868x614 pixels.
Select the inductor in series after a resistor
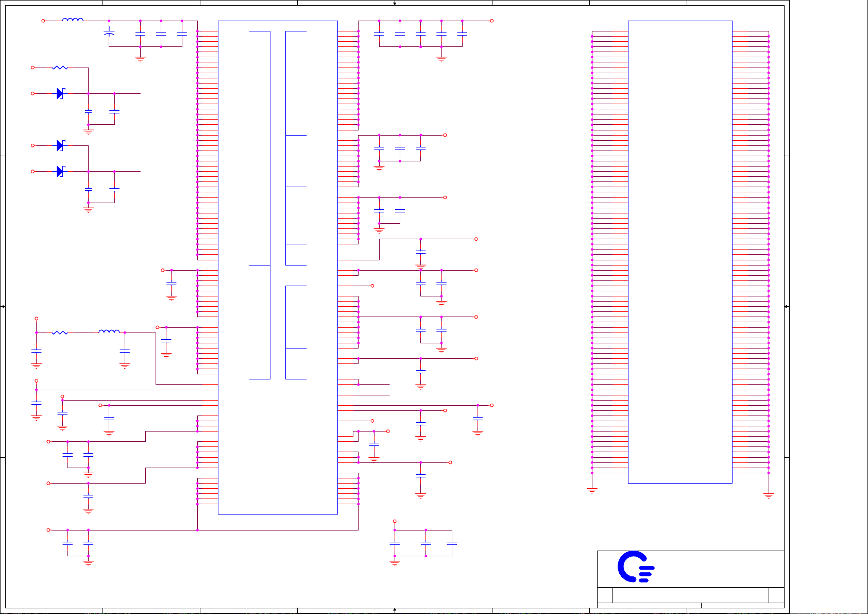tap(109, 331)
